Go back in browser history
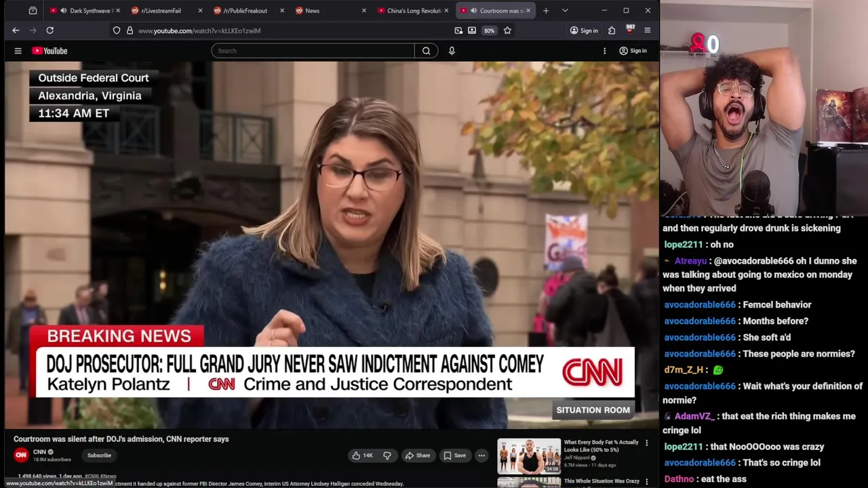Viewport: 868px width, 488px height. [16, 30]
